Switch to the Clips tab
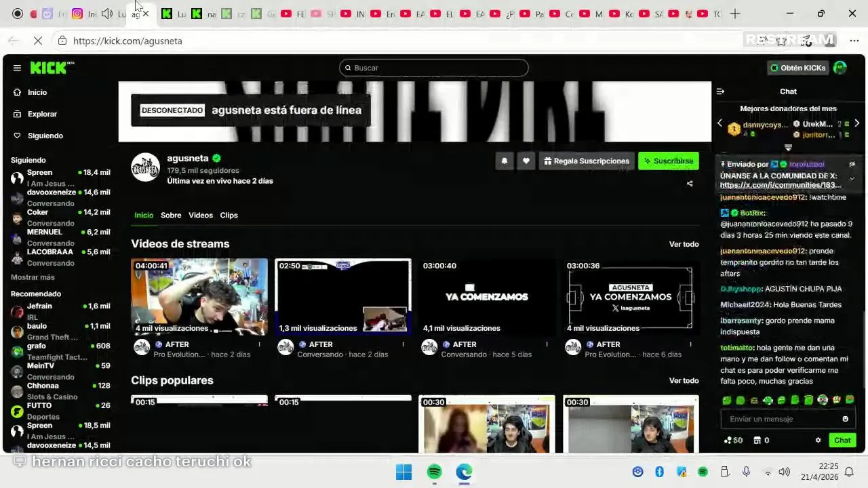Screen dimensions: 868x488 229,215
